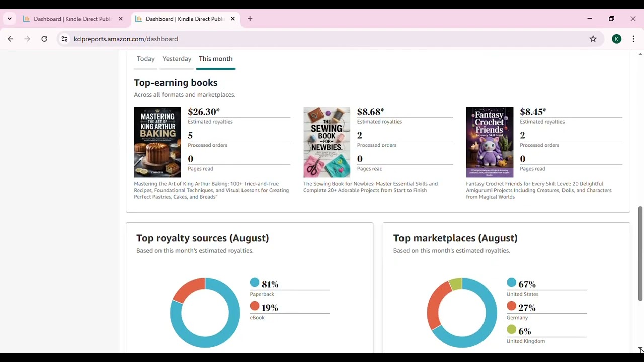Close the active Dashboard browser tab
Image resolution: width=644 pixels, height=362 pixels.
tap(232, 19)
